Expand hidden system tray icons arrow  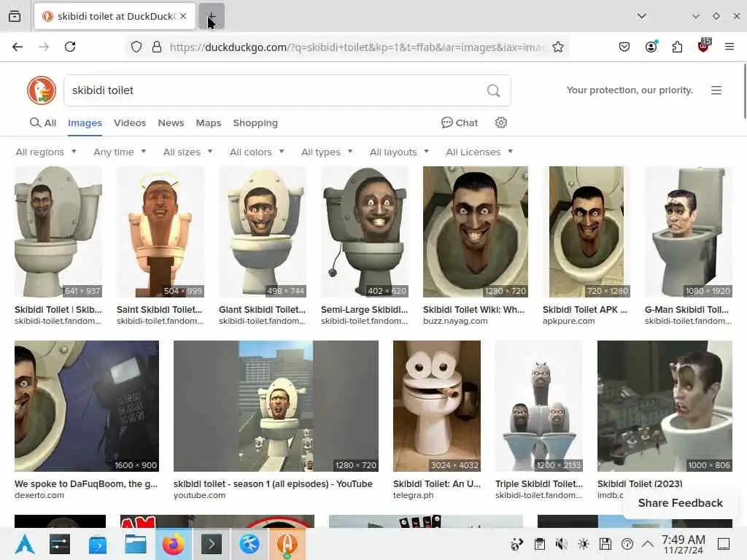click(648, 543)
